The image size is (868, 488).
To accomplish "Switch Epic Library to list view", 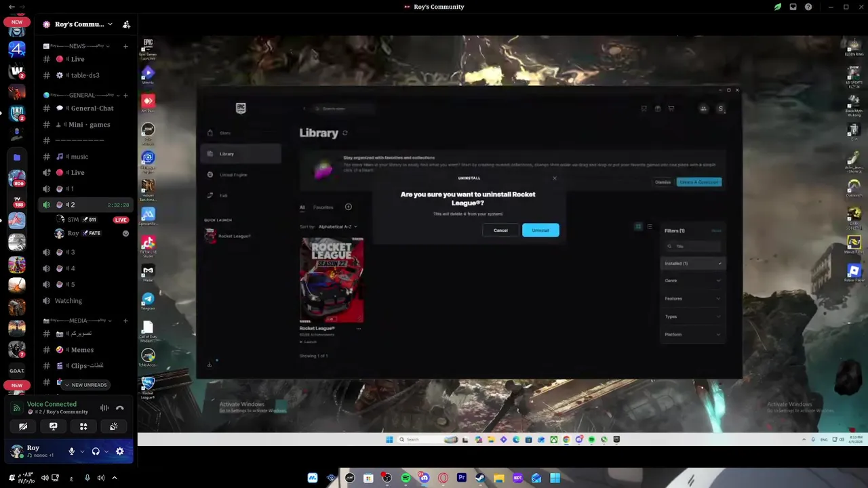I will click(x=650, y=226).
